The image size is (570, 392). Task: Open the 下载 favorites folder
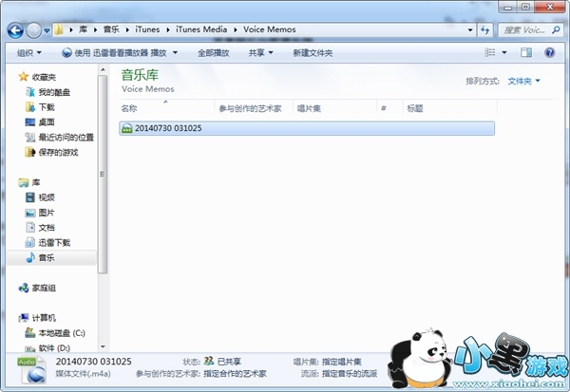click(x=47, y=107)
